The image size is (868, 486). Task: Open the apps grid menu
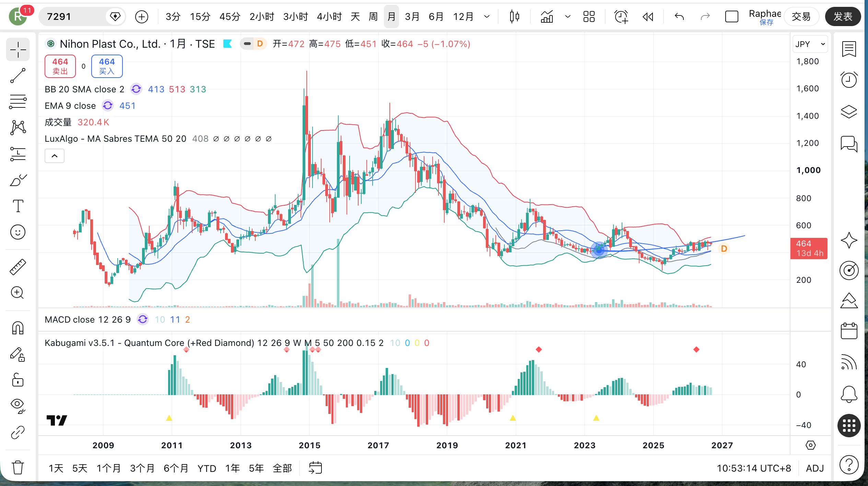point(849,426)
